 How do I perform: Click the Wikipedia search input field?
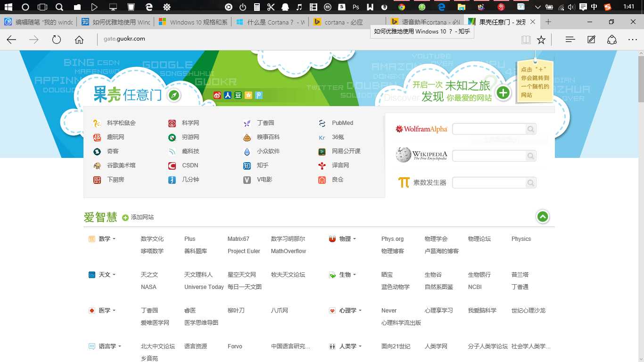click(489, 156)
